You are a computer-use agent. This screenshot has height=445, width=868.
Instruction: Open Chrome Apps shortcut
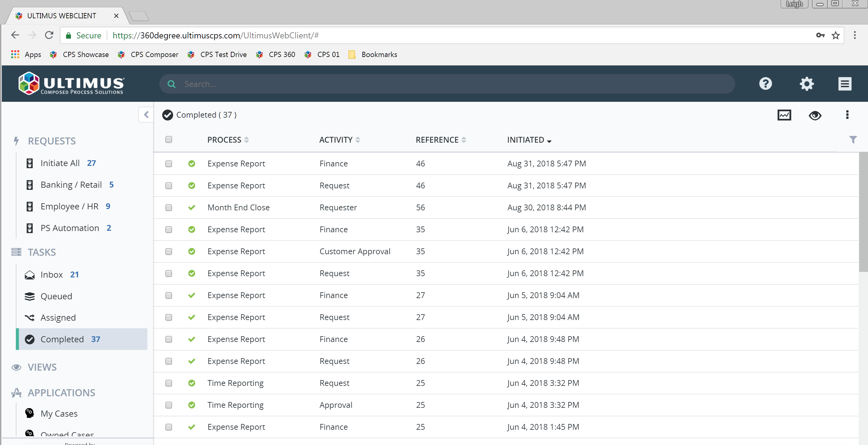[26, 55]
